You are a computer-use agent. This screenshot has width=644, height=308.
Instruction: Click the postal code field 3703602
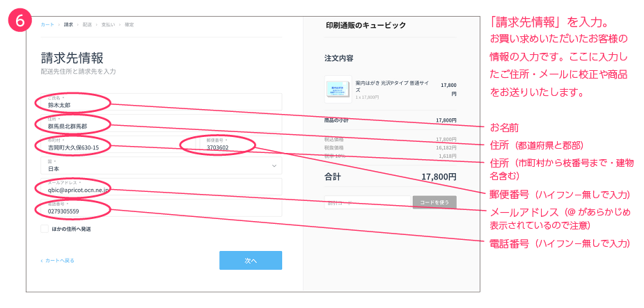click(x=241, y=145)
